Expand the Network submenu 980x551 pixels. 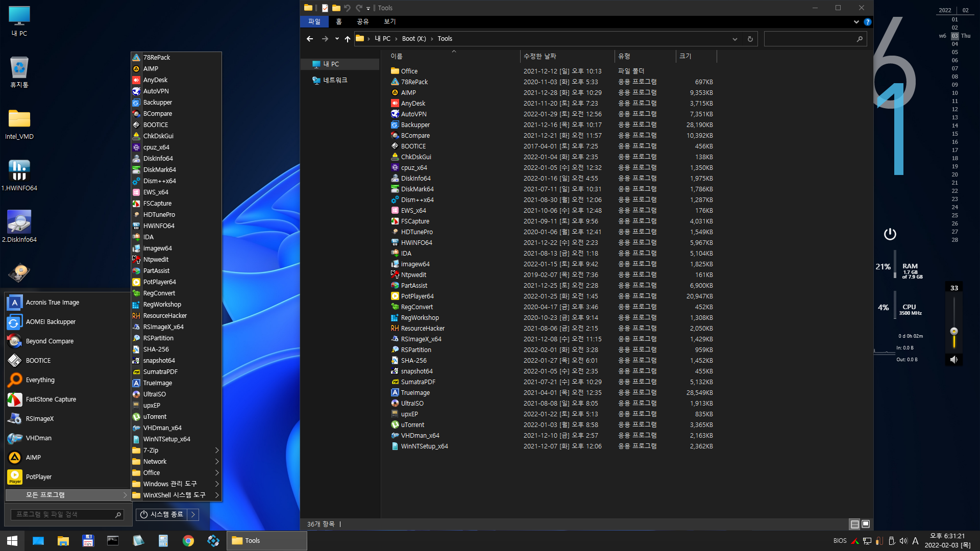[x=176, y=462]
